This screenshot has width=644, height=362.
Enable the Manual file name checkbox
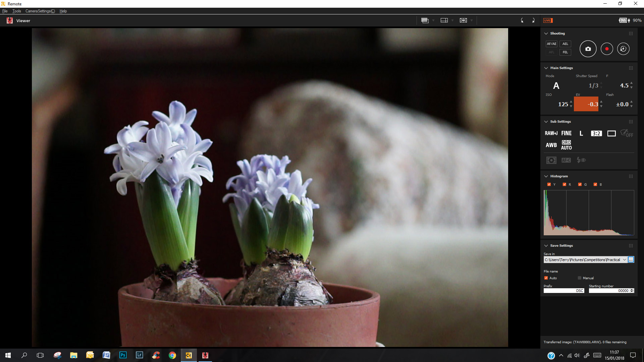[579, 278]
